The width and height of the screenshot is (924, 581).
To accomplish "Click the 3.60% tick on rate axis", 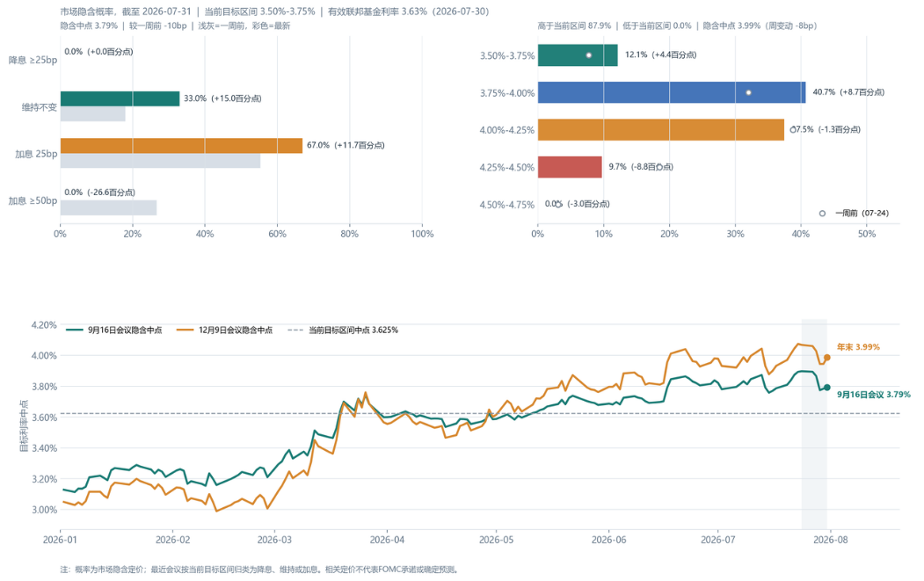I will point(44,418).
